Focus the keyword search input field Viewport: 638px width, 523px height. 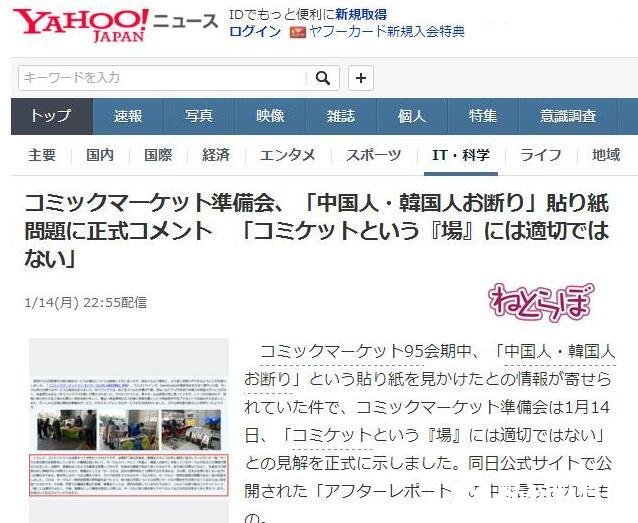coord(160,78)
